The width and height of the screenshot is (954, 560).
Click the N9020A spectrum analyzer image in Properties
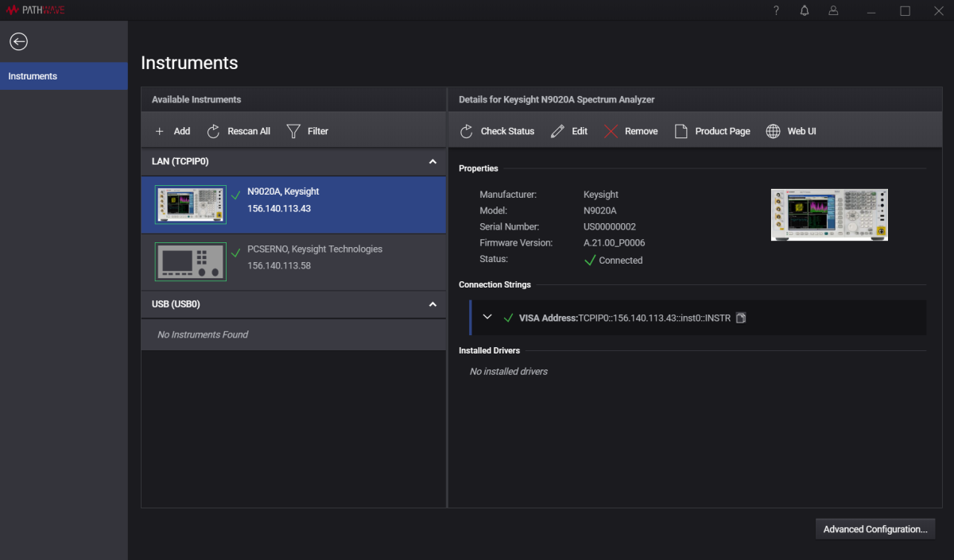click(x=829, y=214)
